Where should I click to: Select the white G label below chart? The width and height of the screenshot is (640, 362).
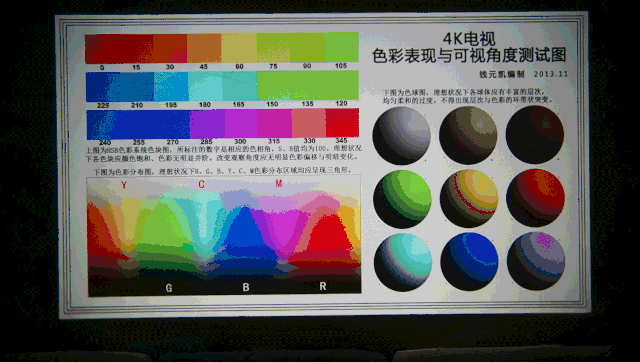pos(169,288)
